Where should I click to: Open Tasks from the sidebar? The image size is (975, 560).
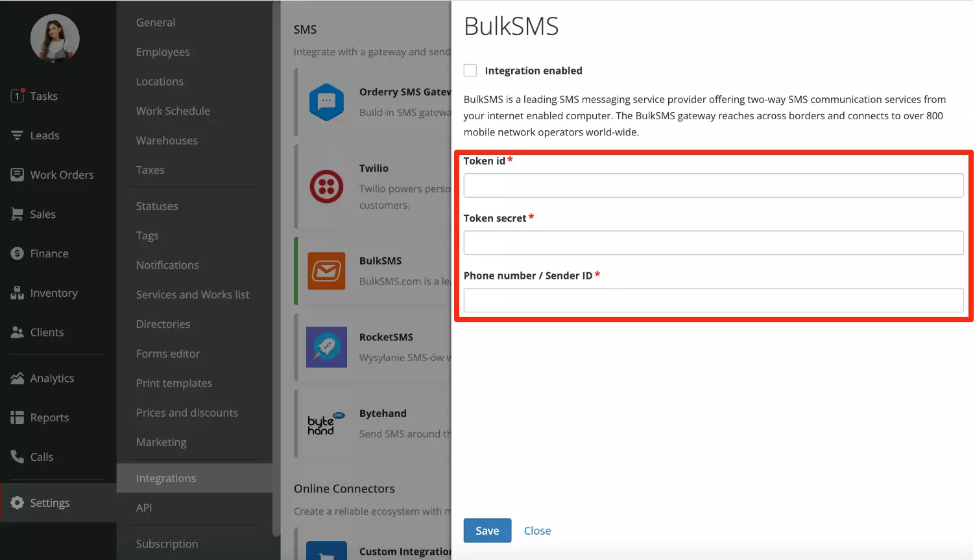(x=44, y=96)
